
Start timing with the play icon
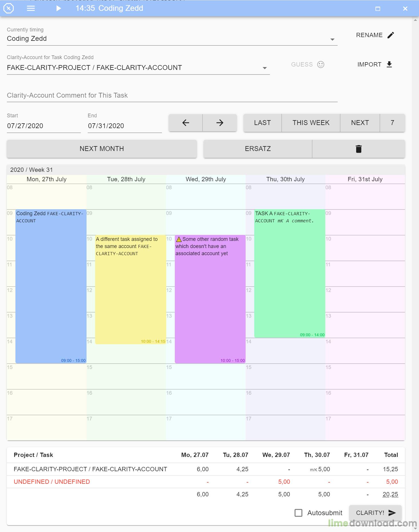[x=59, y=8]
